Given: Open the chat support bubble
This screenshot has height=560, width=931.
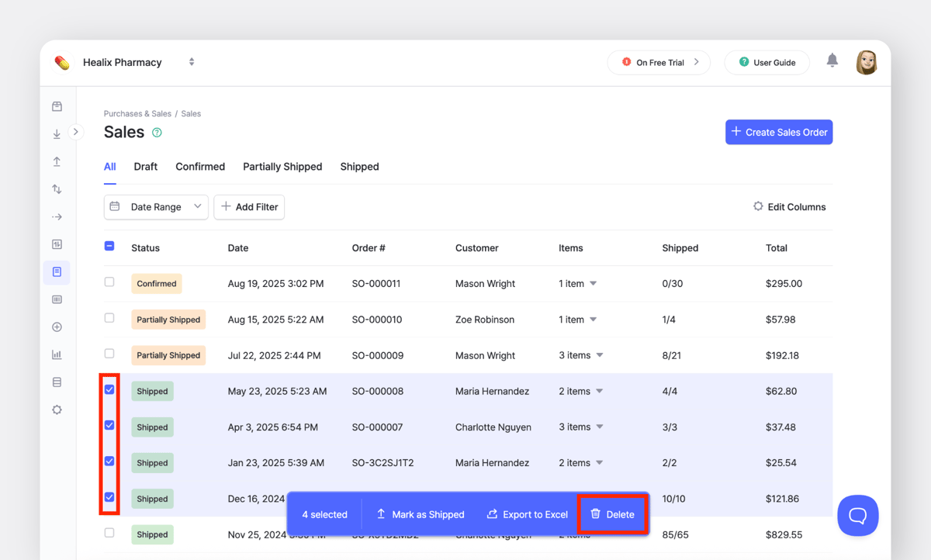Looking at the screenshot, I should [858, 515].
